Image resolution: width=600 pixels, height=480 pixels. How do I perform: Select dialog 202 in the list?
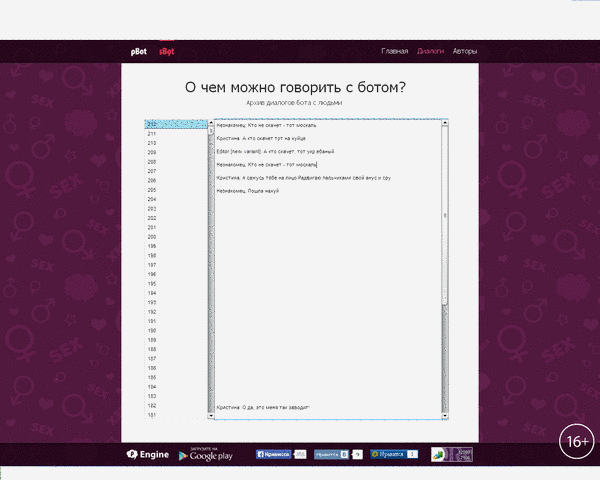(176, 218)
